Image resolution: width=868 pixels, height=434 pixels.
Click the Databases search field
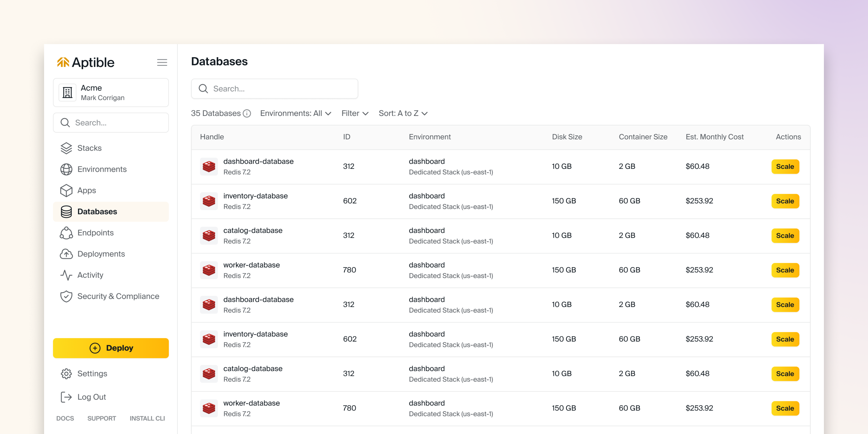(274, 89)
